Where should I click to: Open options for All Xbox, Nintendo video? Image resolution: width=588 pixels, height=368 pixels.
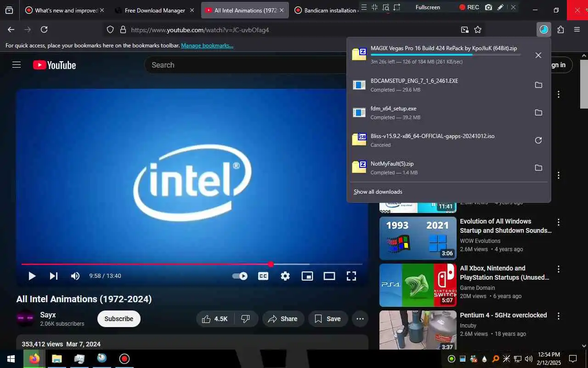coord(559,269)
